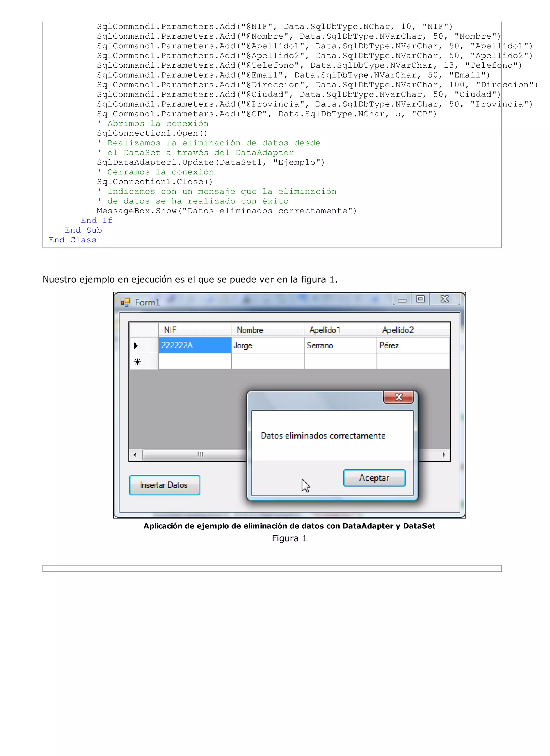Close the message box with the red X
This screenshot has width=550, height=756.
398,397
